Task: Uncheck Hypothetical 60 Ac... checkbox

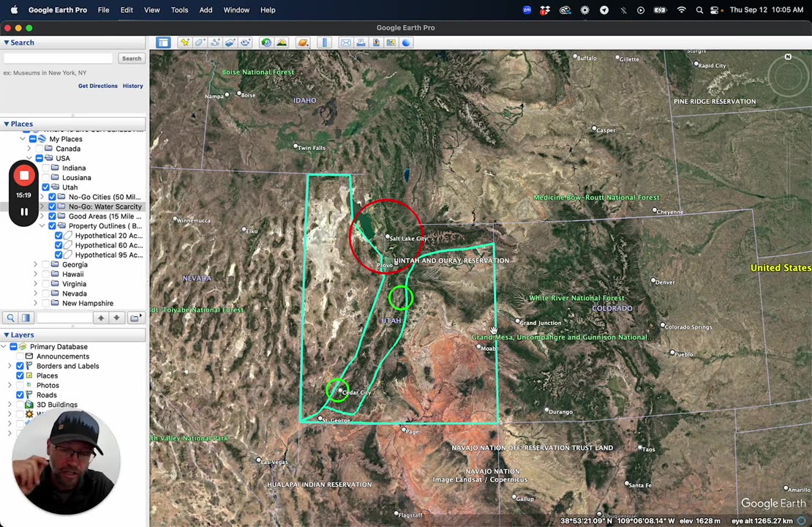Action: (x=59, y=245)
